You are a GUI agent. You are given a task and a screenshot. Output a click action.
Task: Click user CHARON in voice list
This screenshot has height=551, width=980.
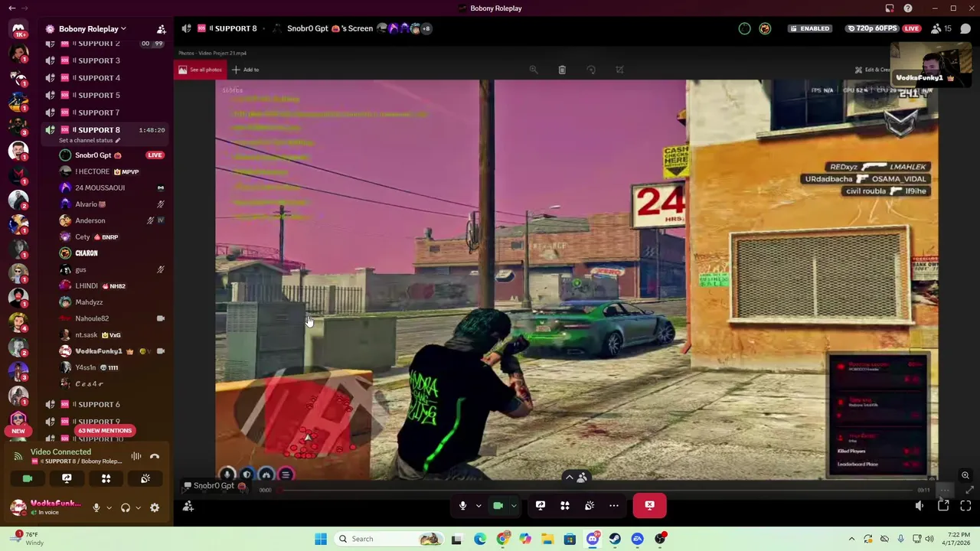click(x=113, y=253)
